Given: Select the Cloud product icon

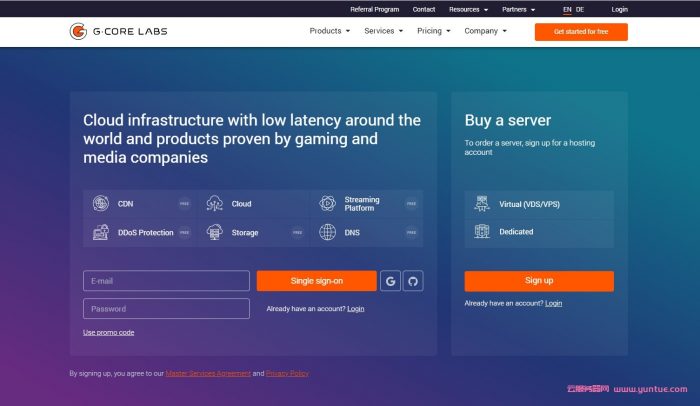Looking at the screenshot, I should pos(214,204).
